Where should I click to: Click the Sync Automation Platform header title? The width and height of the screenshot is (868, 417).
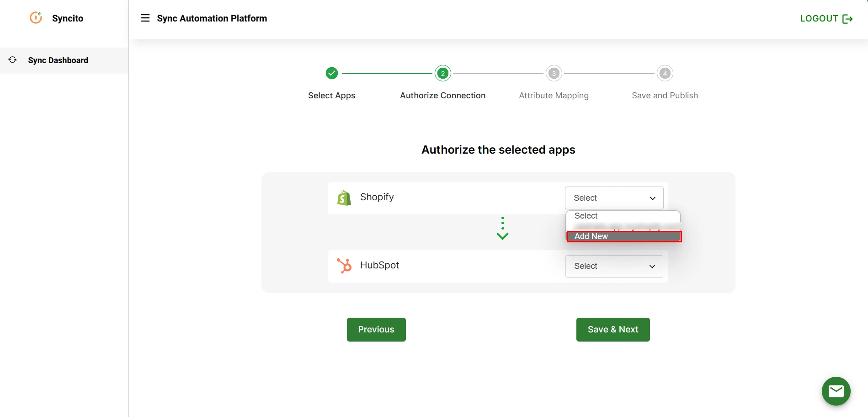point(212,18)
